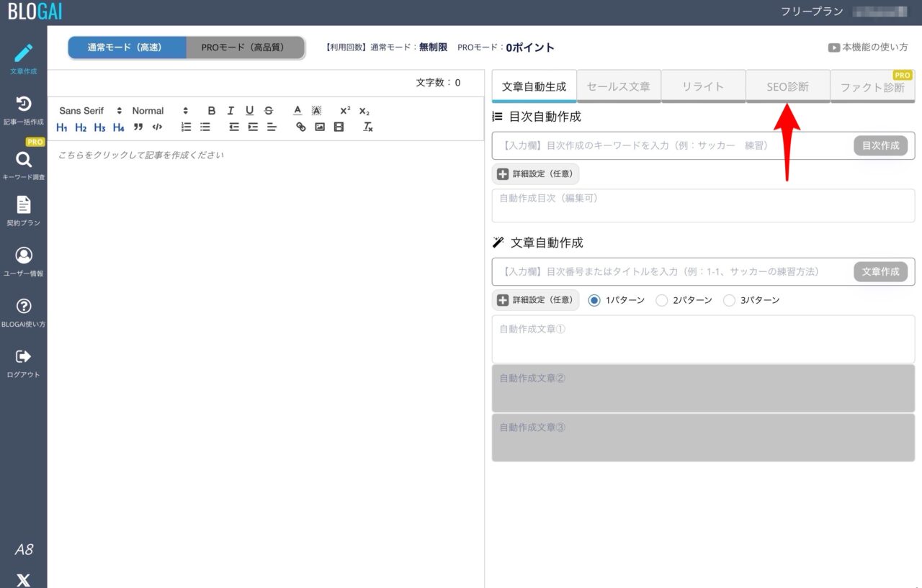Switch to the セールス文章 tab
Viewport: 922px width, 588px height.
pos(618,86)
